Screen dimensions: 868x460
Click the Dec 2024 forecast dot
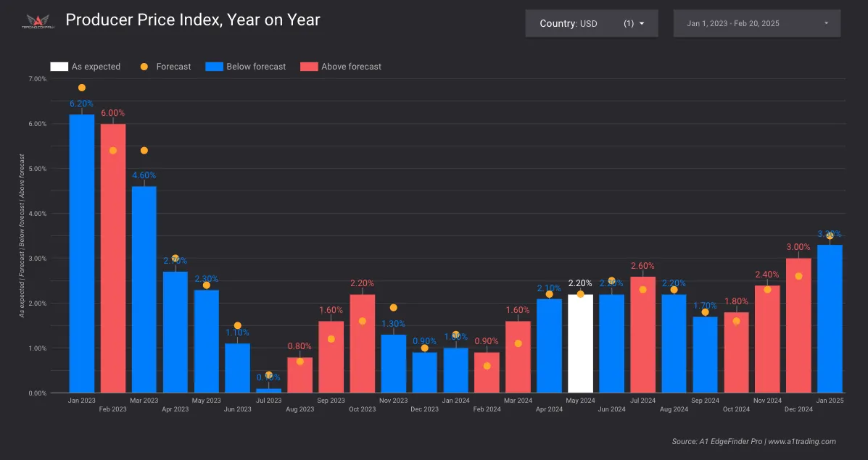(798, 276)
